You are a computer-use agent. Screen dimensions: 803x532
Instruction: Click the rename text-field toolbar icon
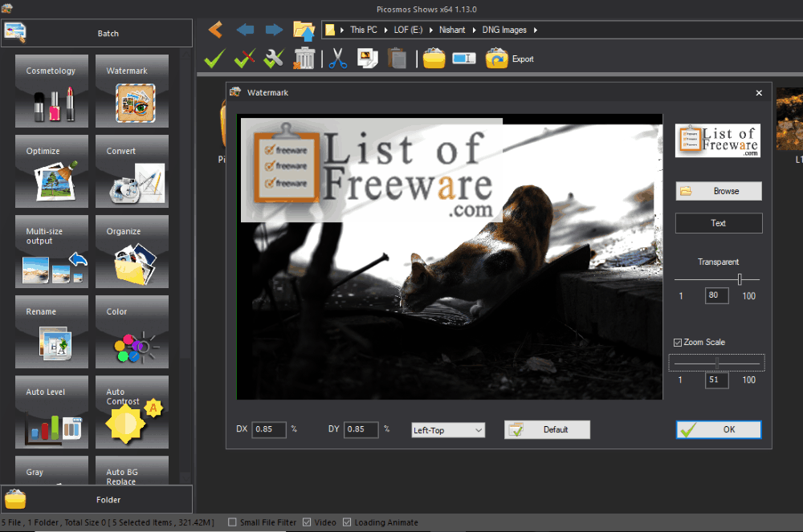point(464,59)
